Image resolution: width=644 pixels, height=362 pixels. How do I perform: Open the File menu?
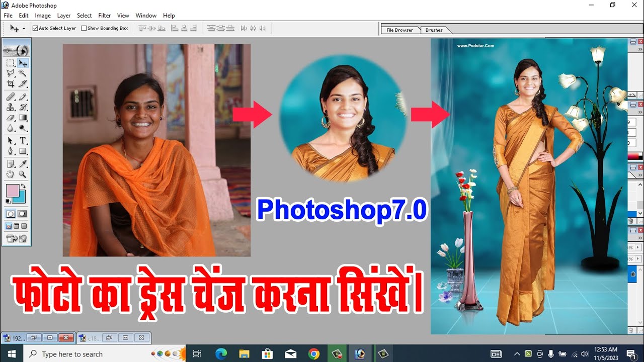coord(8,16)
